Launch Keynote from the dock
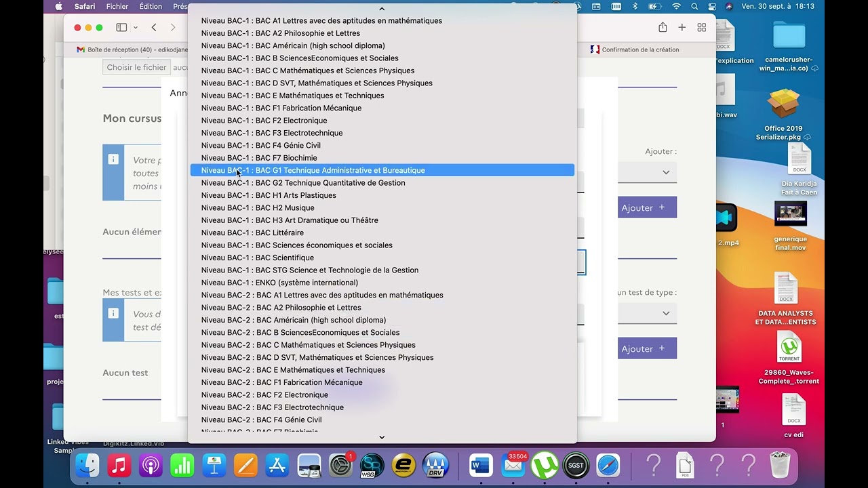Image resolution: width=868 pixels, height=488 pixels. [x=214, y=466]
